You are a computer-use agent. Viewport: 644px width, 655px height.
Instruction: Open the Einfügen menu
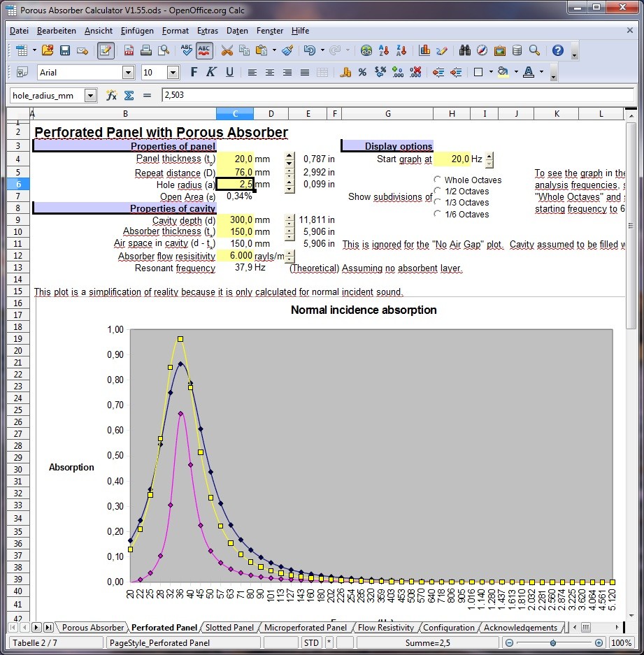[x=137, y=31]
